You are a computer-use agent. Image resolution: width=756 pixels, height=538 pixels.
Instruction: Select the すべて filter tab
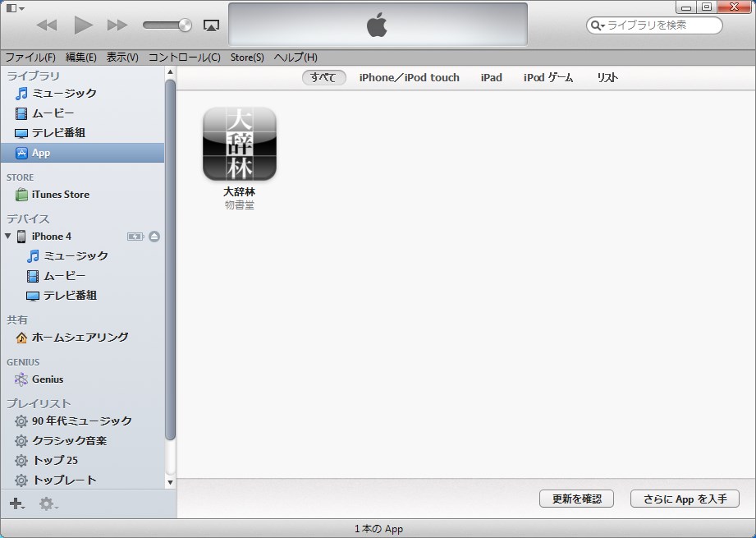[323, 77]
